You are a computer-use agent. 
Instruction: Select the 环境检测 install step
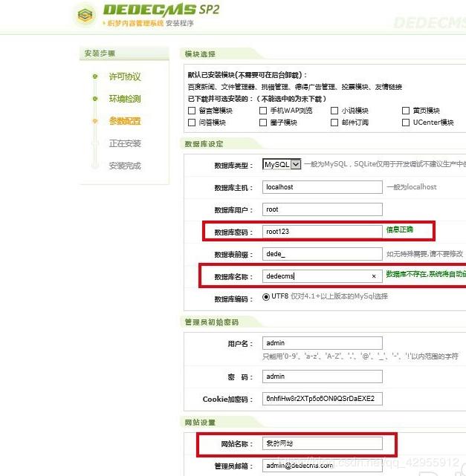(125, 99)
